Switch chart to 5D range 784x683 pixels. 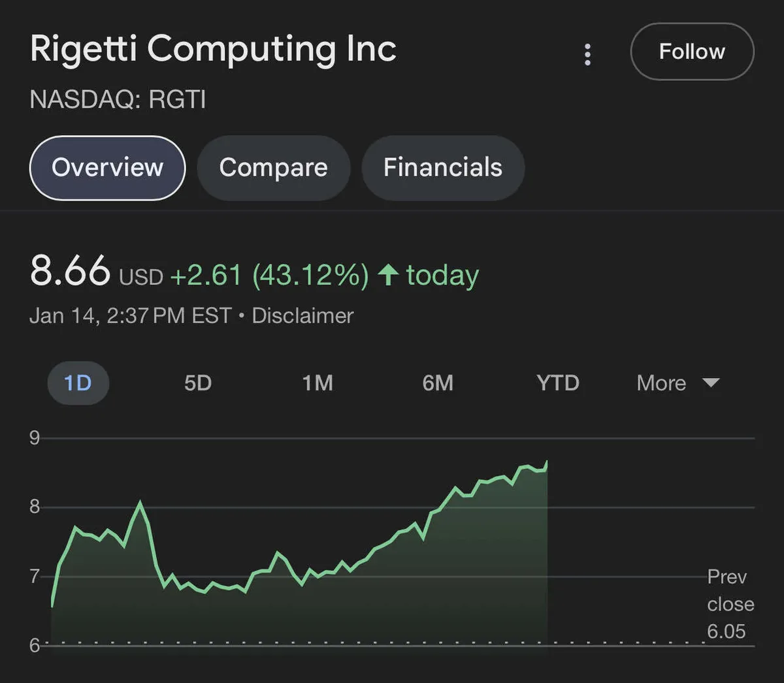[197, 383]
